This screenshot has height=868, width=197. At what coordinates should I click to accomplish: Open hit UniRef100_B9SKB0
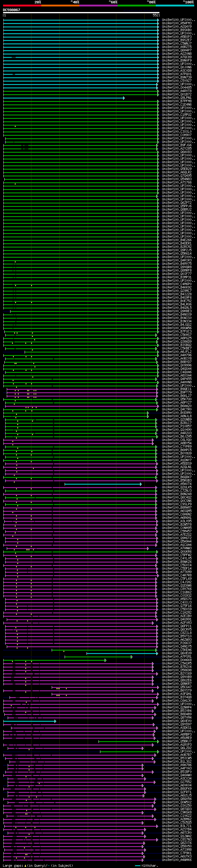coord(177,30)
